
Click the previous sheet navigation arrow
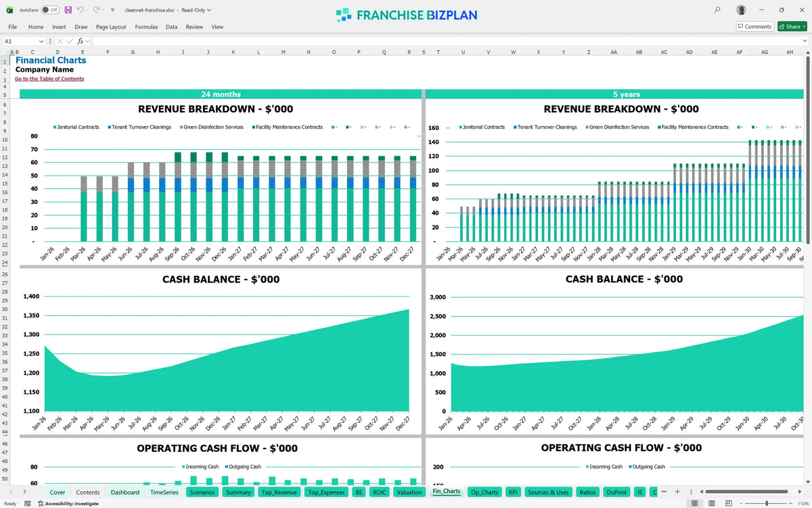pyautogui.click(x=11, y=492)
